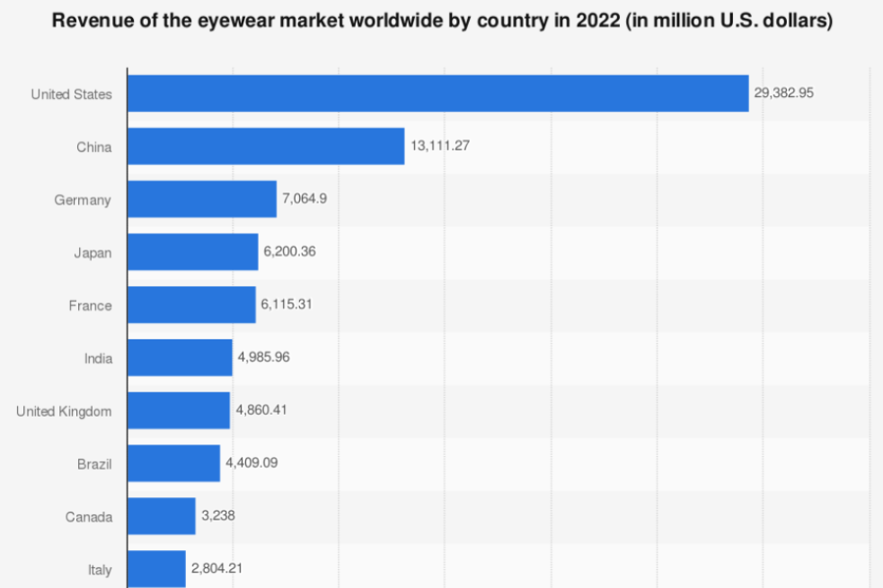The image size is (883, 588).
Task: Select the 'China' axis label
Action: [94, 147]
